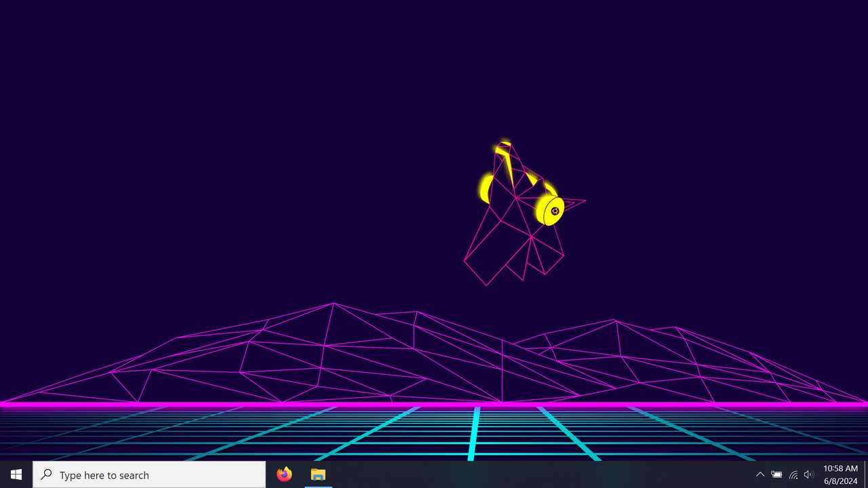Viewport: 868px width, 488px height.
Task: Check battery status in the system tray
Action: (776, 474)
